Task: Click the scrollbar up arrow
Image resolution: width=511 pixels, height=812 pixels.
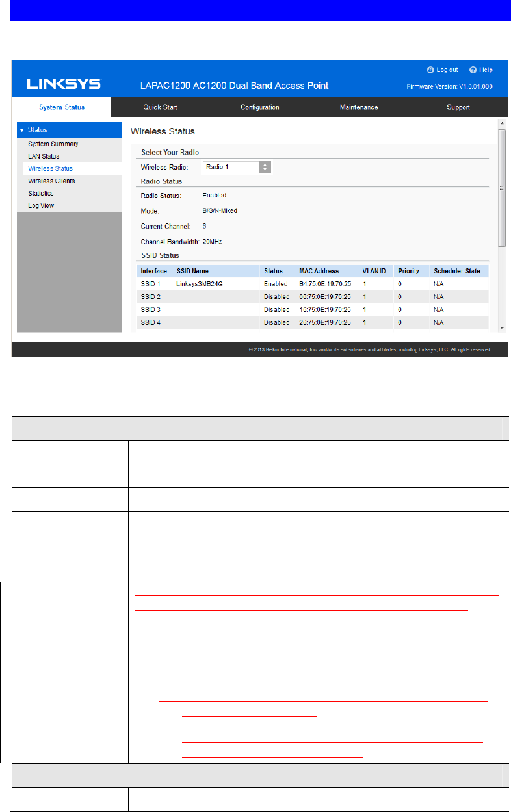Action: (x=501, y=123)
